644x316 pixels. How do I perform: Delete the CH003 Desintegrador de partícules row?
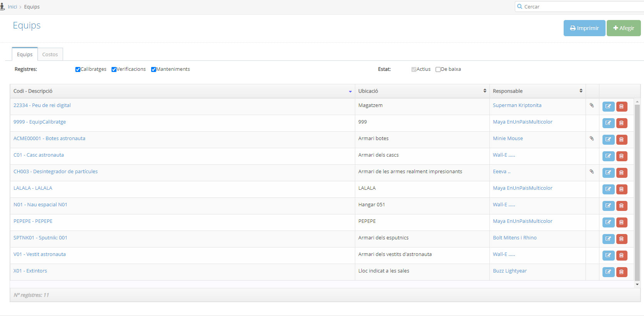pos(622,173)
